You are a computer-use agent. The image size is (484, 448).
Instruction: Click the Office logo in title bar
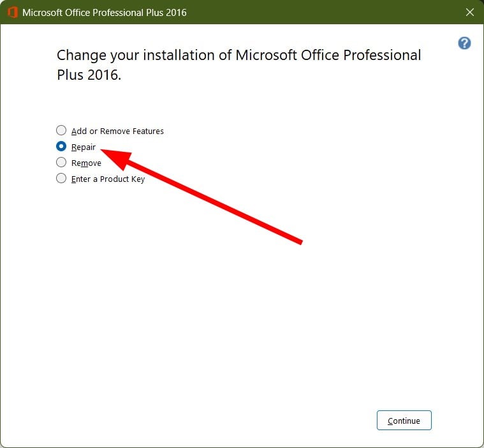click(x=13, y=12)
